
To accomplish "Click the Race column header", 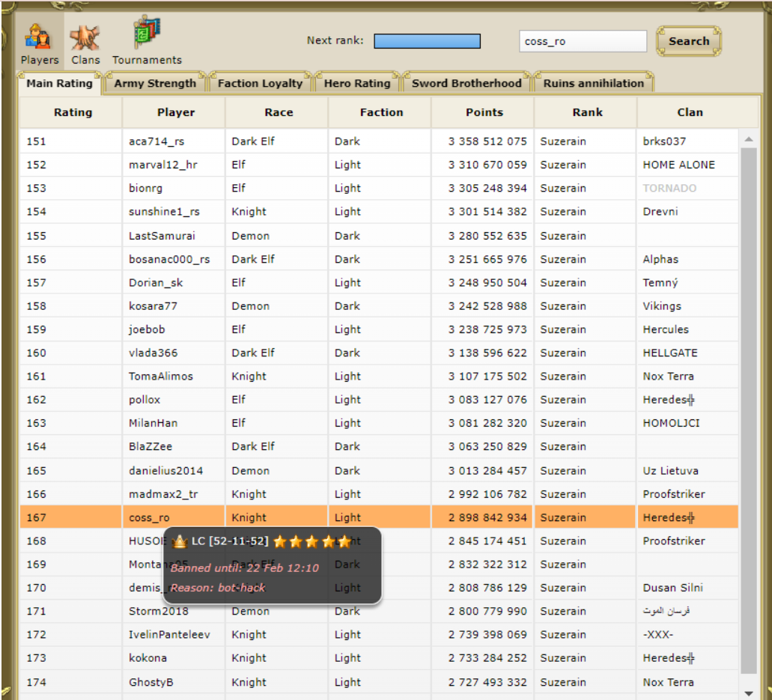I will (x=279, y=112).
